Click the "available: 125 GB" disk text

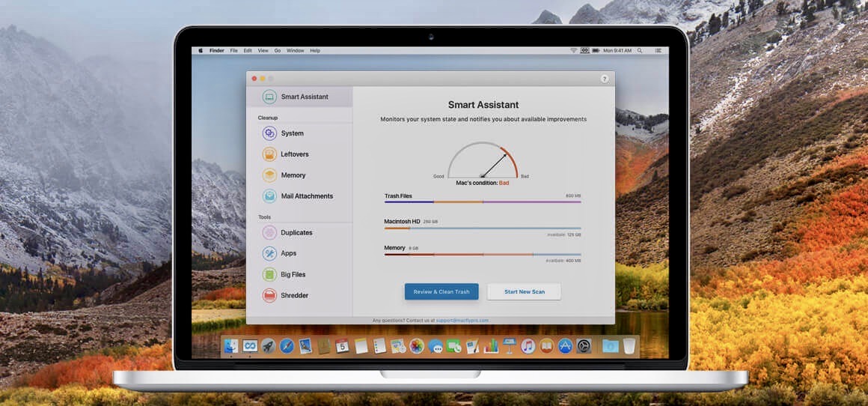564,235
